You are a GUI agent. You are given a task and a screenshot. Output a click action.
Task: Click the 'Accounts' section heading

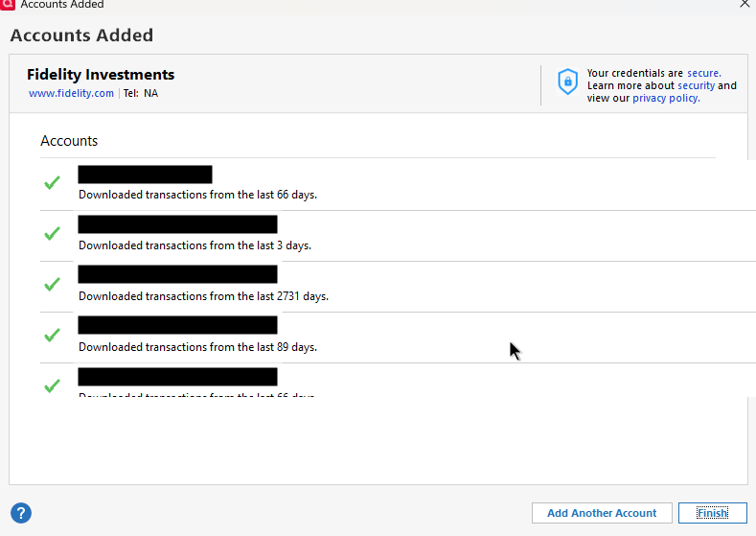tap(69, 141)
